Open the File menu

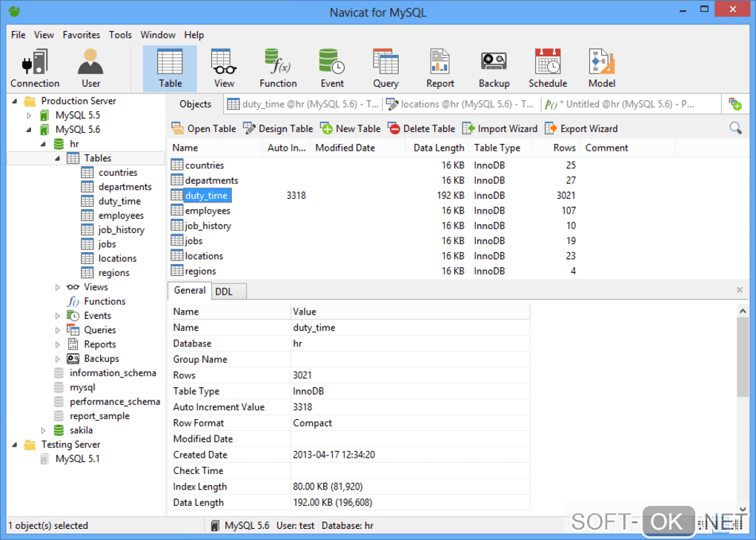pyautogui.click(x=19, y=35)
